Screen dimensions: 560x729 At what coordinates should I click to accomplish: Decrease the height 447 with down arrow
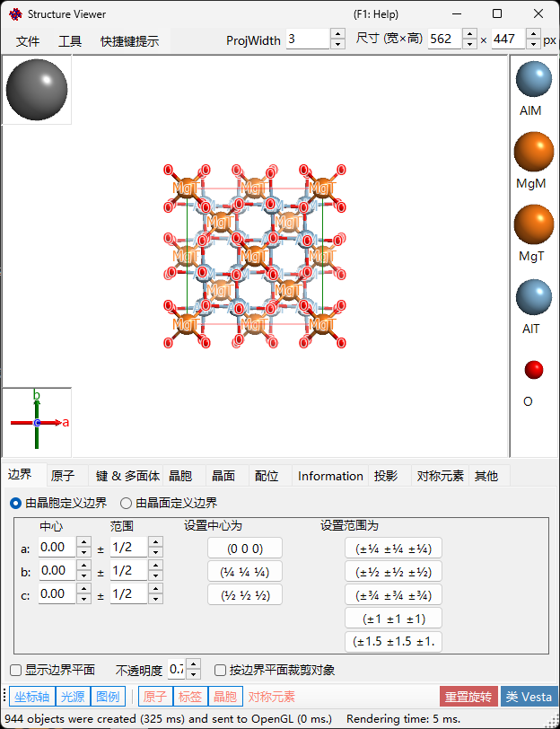(x=533, y=44)
